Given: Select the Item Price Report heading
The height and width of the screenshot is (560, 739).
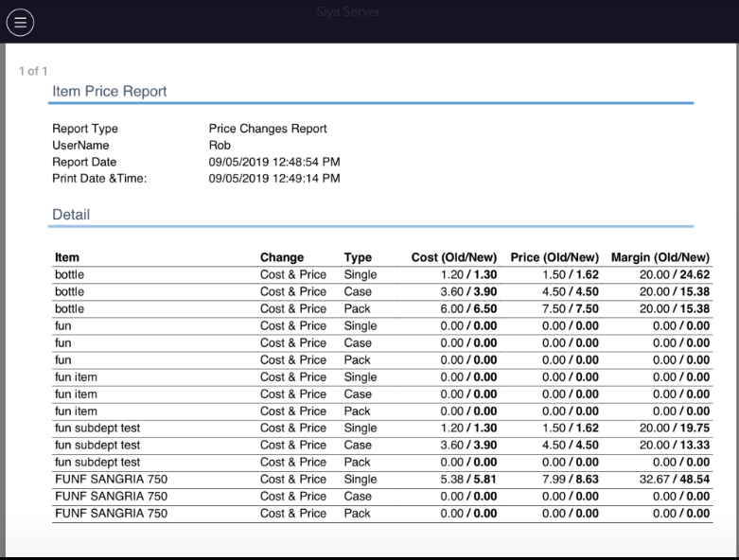Looking at the screenshot, I should tap(110, 92).
